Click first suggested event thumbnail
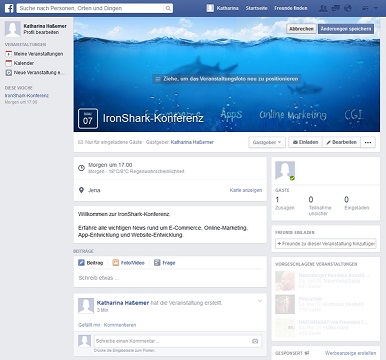The width and height of the screenshot is (386, 360). point(285,281)
